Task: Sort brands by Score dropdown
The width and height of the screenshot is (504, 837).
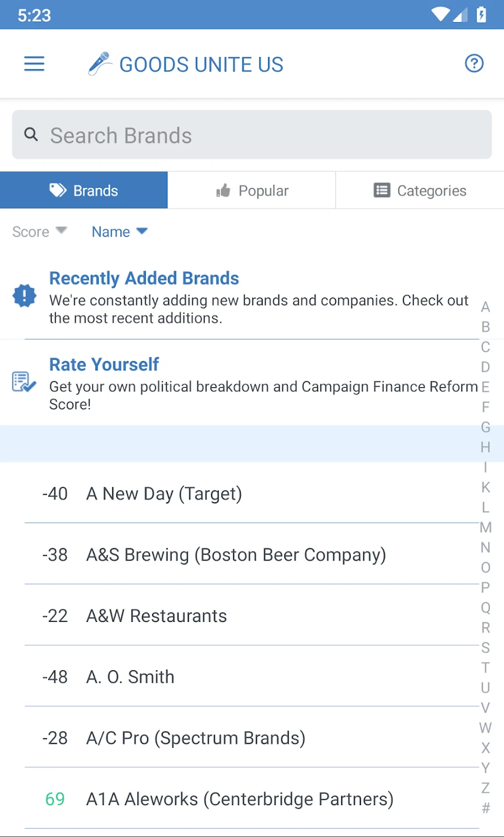Action: click(40, 231)
